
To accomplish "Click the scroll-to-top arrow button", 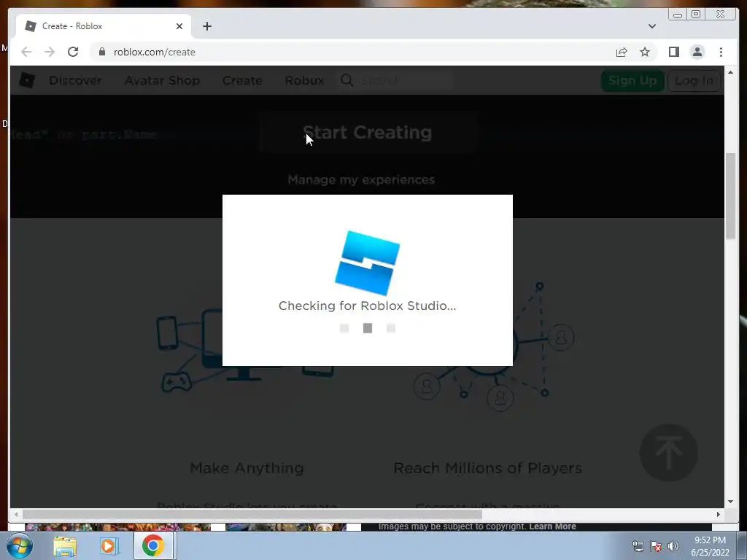I will (x=669, y=452).
